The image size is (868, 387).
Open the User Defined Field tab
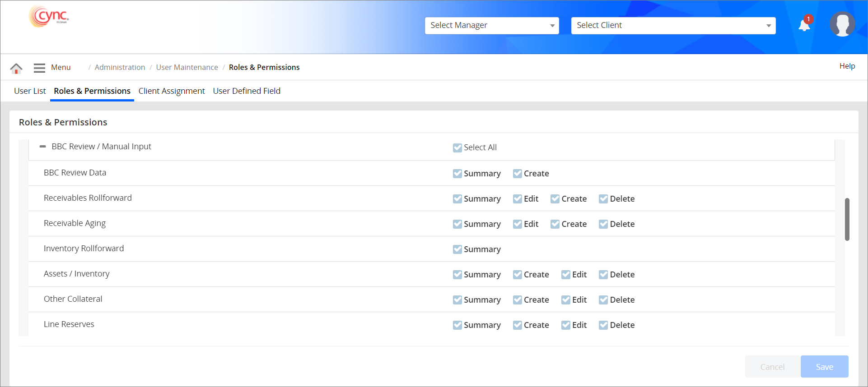click(x=247, y=91)
